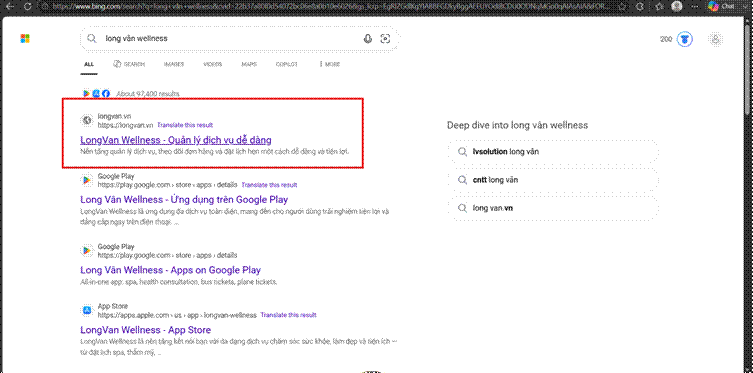Screen dimensions: 753x373
Task: Switch to the VIDEOS tab
Action: coord(212,64)
